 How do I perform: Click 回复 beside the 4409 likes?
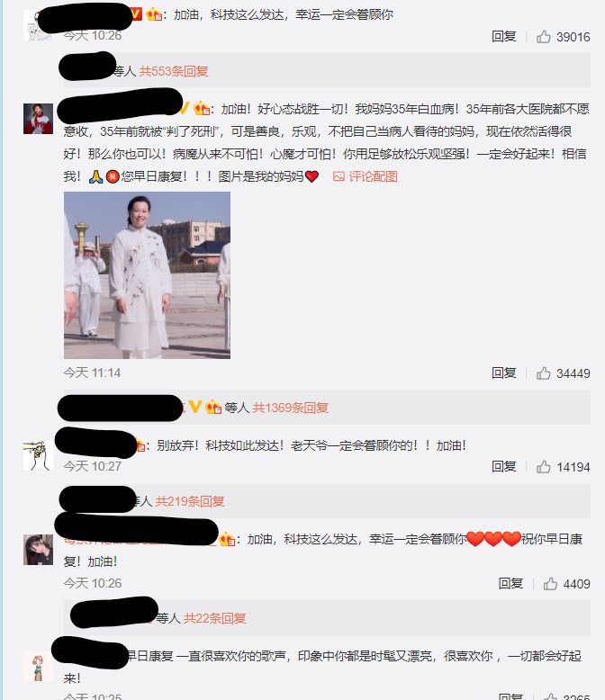click(510, 583)
